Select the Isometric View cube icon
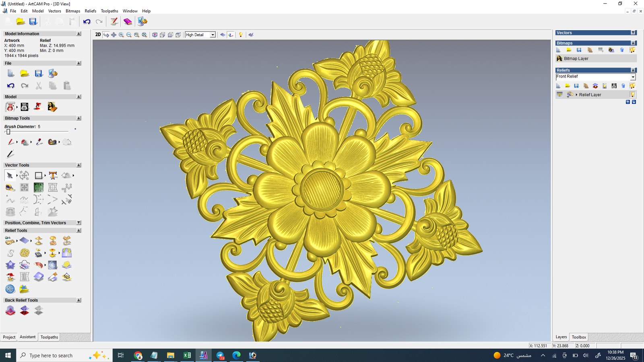Screen dimensions: 644x362 [155, 35]
